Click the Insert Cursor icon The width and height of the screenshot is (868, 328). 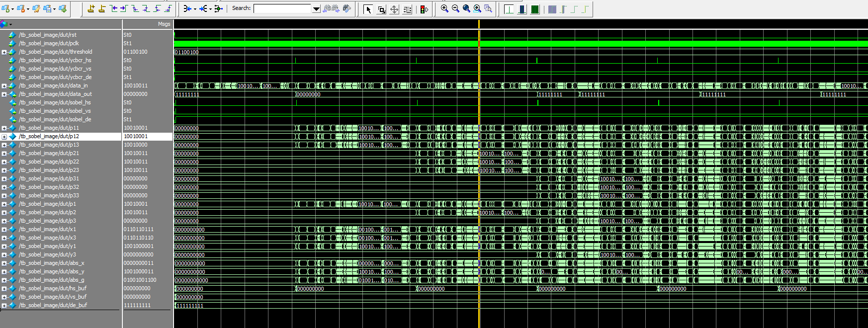tap(91, 8)
